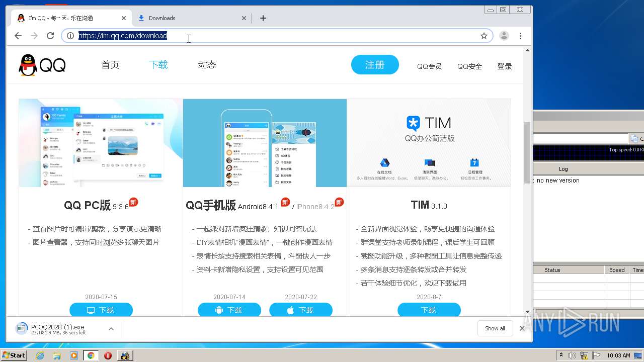This screenshot has width=644, height=362.
Task: Open File Explorer from taskbar
Action: [x=57, y=355]
